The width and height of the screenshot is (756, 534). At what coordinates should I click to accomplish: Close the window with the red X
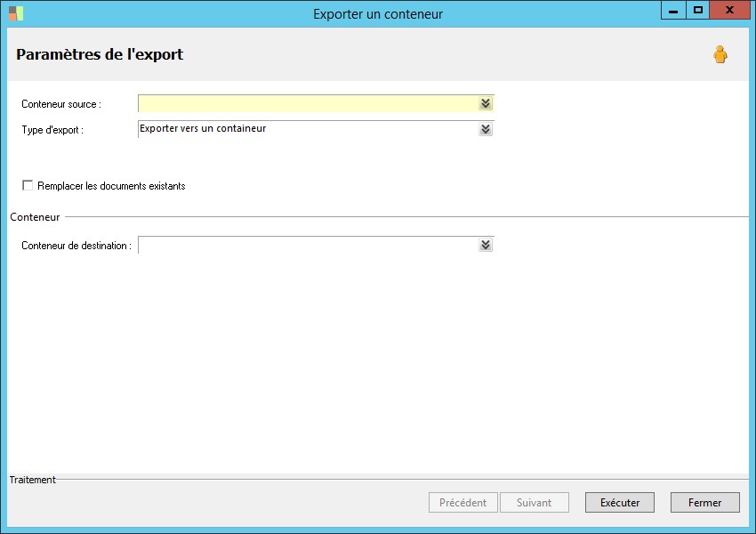click(x=729, y=11)
